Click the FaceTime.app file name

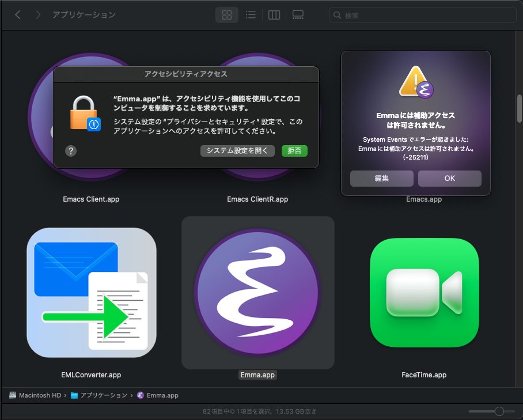click(424, 375)
